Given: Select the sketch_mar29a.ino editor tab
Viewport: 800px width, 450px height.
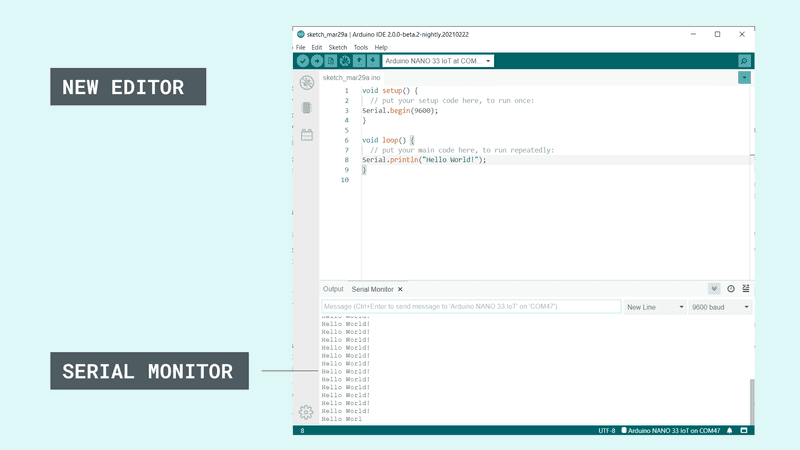Looking at the screenshot, I should (352, 78).
